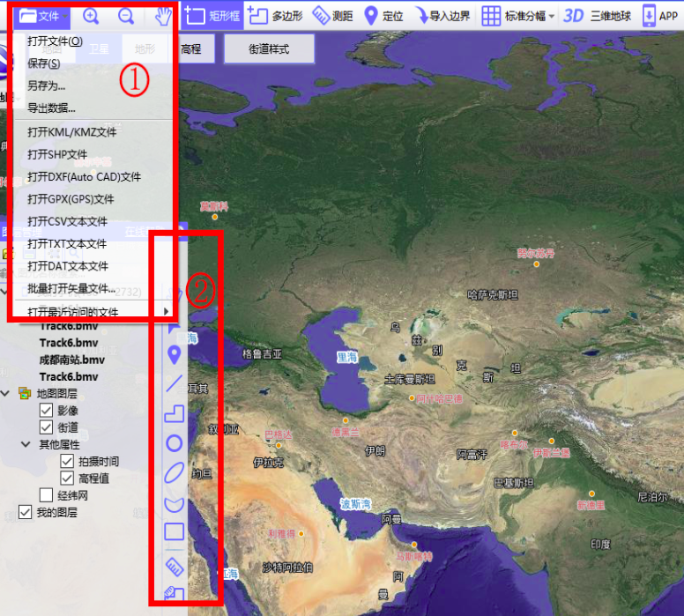Open the 标准分幅 dropdown

[x=518, y=16]
